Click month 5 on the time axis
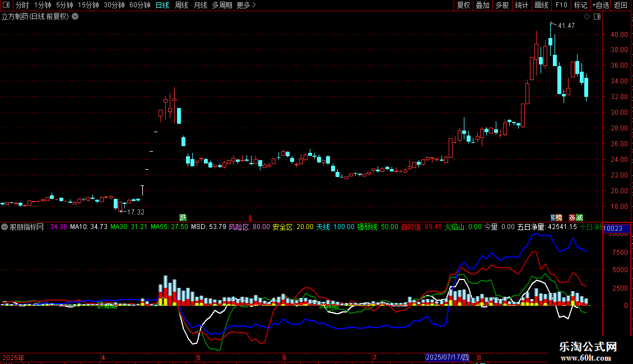Screen dimensions: 633x364 pos(199,357)
